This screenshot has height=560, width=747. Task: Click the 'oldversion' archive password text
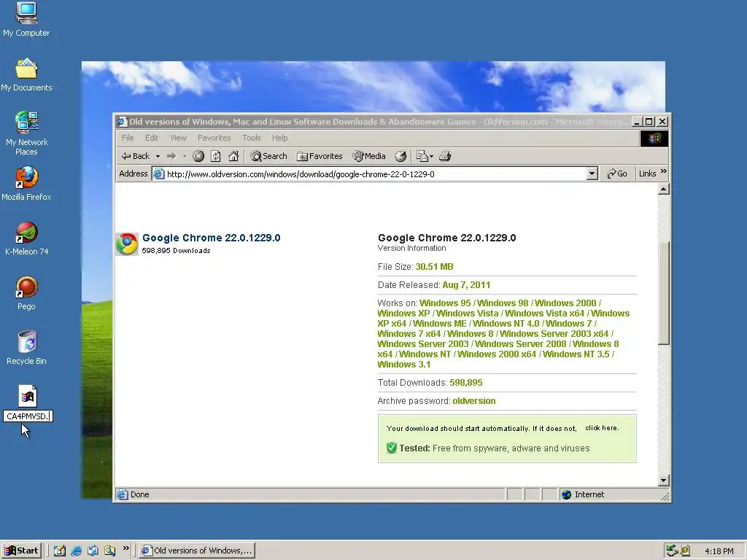tap(474, 401)
